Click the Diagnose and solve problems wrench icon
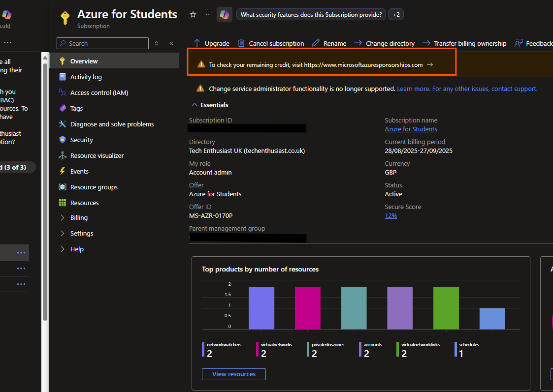This screenshot has height=392, width=553. pyautogui.click(x=63, y=124)
